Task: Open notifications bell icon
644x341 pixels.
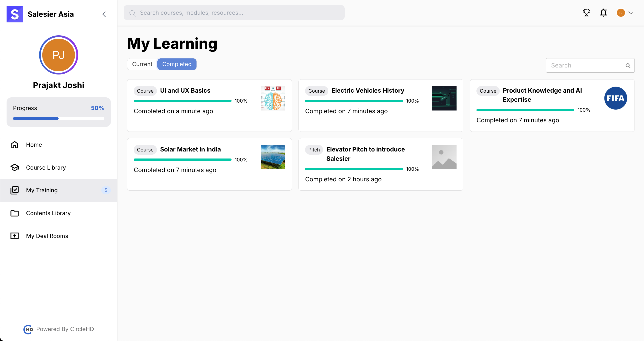Action: pyautogui.click(x=603, y=13)
